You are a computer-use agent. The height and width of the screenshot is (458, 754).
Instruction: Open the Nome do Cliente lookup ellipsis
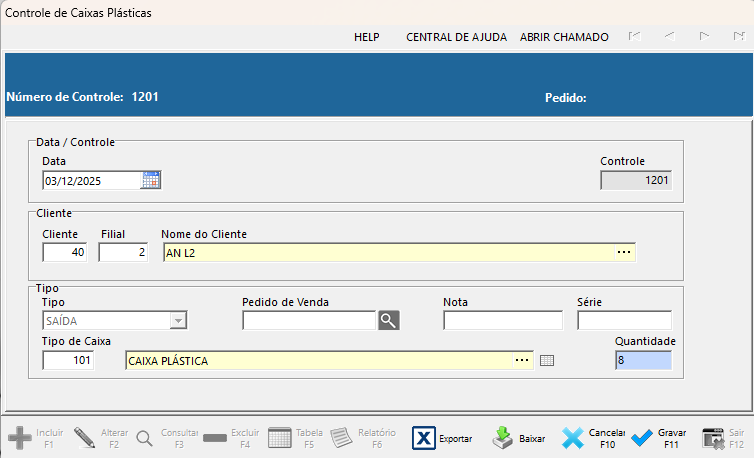(x=624, y=252)
